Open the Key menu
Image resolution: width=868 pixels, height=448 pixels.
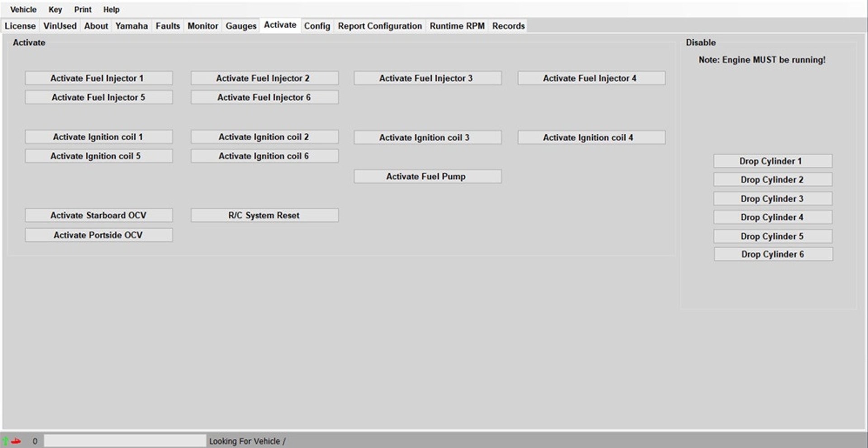[x=55, y=9]
